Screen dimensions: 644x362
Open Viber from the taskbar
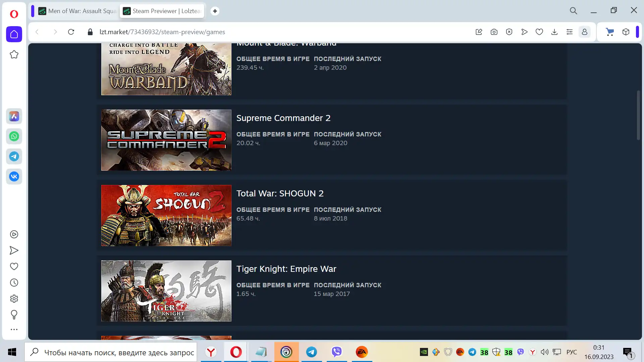click(x=337, y=352)
